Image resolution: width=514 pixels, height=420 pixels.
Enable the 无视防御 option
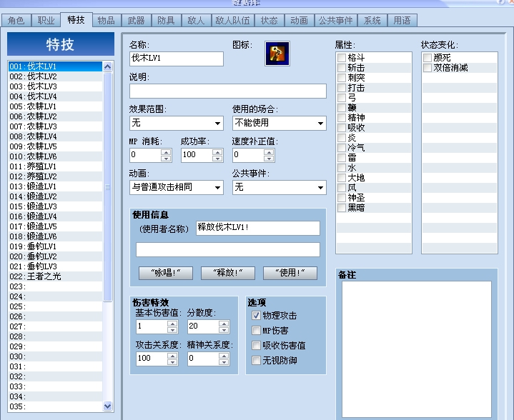click(256, 361)
